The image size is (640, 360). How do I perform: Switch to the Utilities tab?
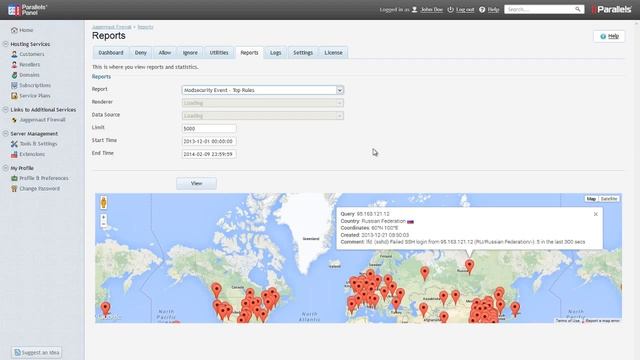coord(219,53)
